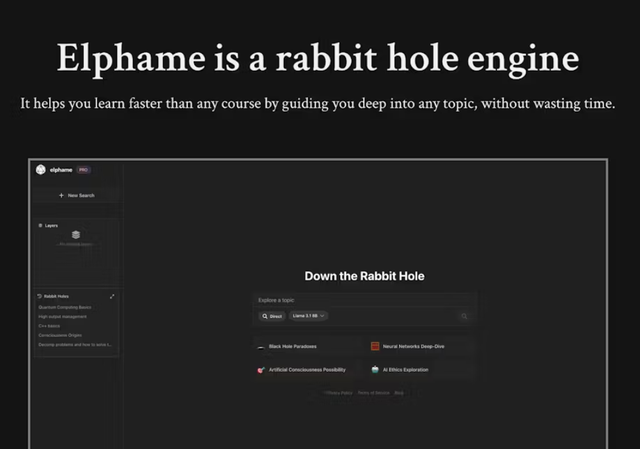Viewport: 640px width, 449px height.
Task: Open the Blog footer link
Action: [x=399, y=393]
